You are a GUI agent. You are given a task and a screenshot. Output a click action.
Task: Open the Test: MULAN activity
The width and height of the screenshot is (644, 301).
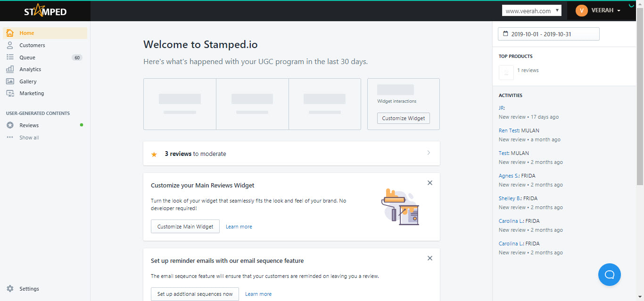(x=514, y=153)
